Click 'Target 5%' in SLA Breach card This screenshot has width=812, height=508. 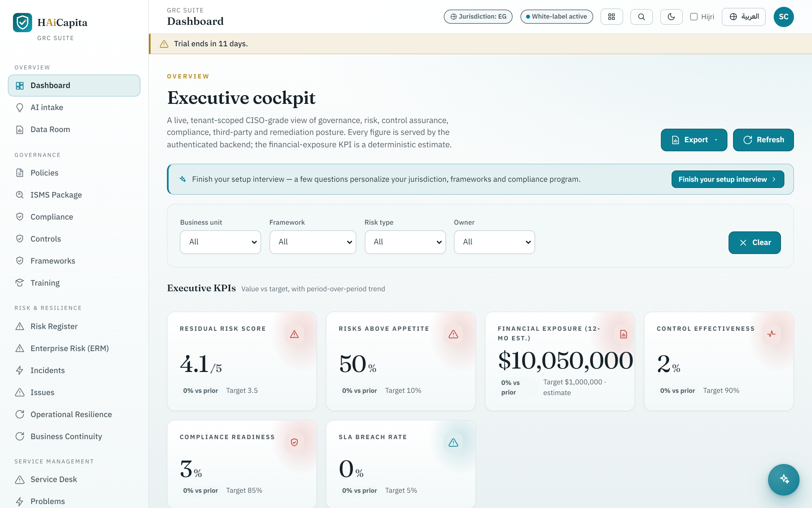pos(401,491)
